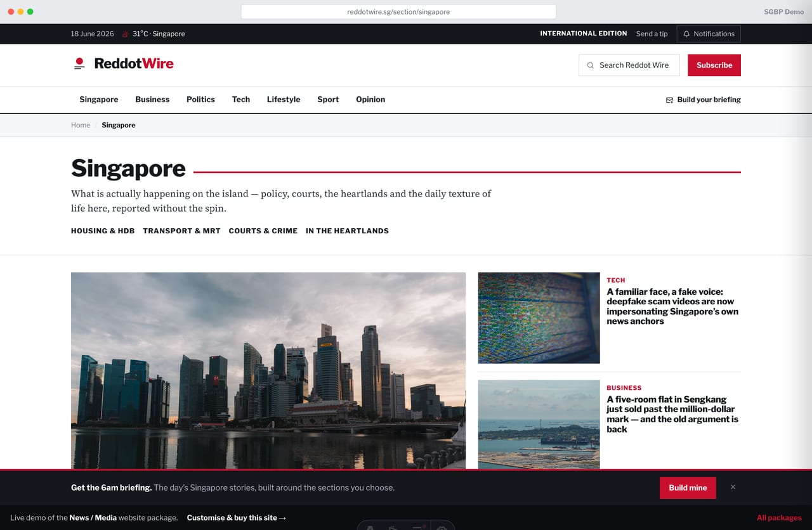Open the Singapore skyline lead image
The width and height of the screenshot is (812, 530).
(268, 371)
